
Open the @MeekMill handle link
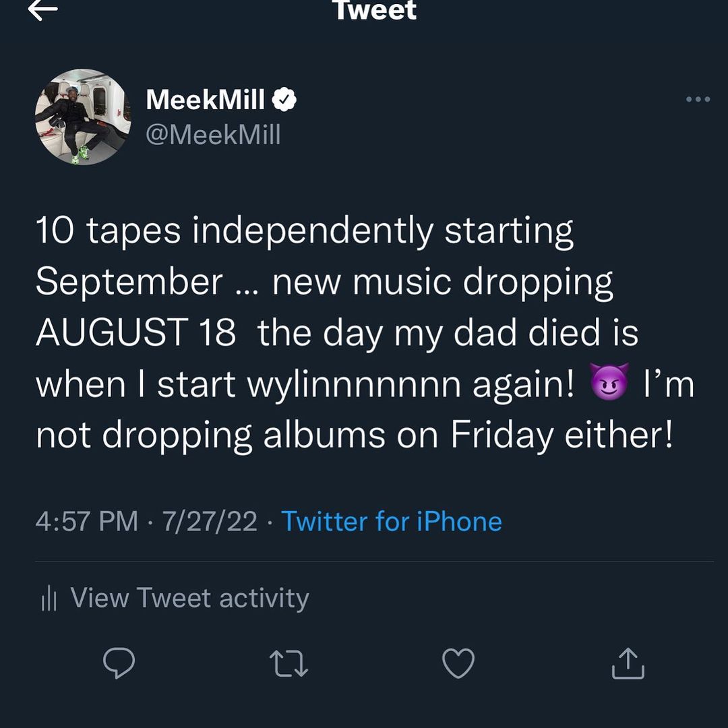[213, 135]
